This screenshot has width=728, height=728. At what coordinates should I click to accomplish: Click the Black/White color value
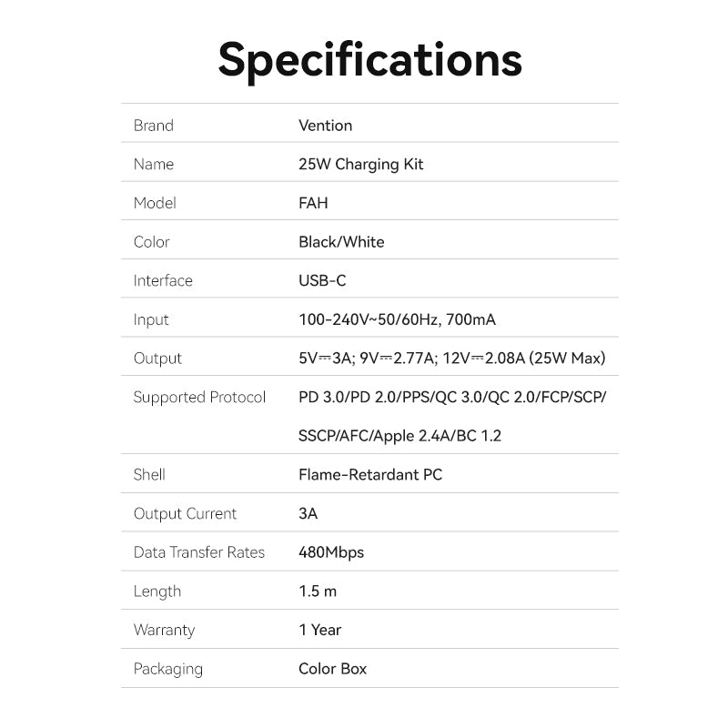click(x=341, y=242)
